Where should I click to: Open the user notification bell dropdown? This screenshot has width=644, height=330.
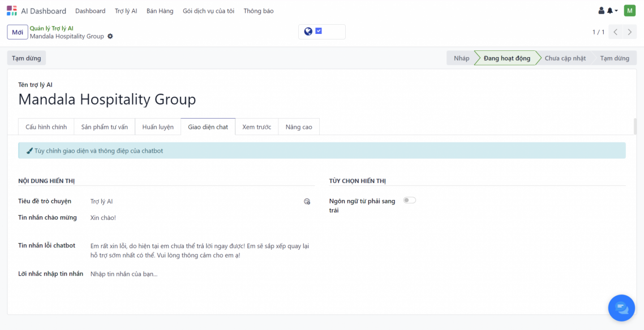(612, 11)
